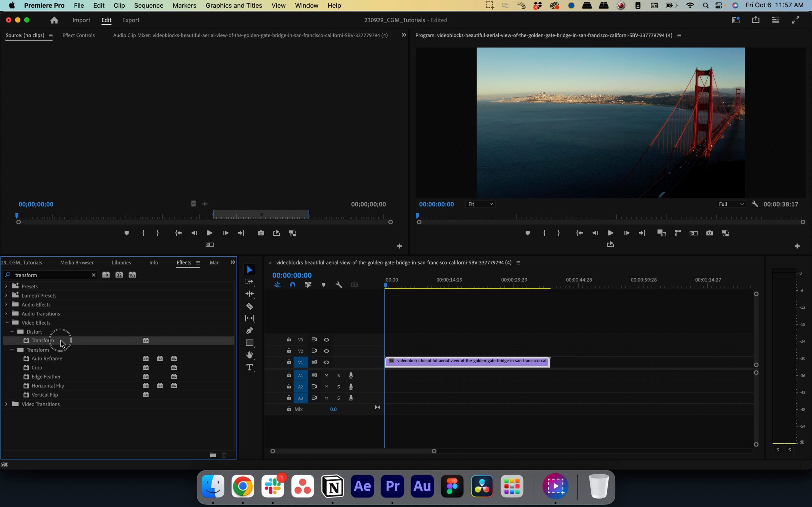Screen dimensions: 812x507
Task: Toggle V1 track visibility eye icon
Action: click(x=327, y=362)
